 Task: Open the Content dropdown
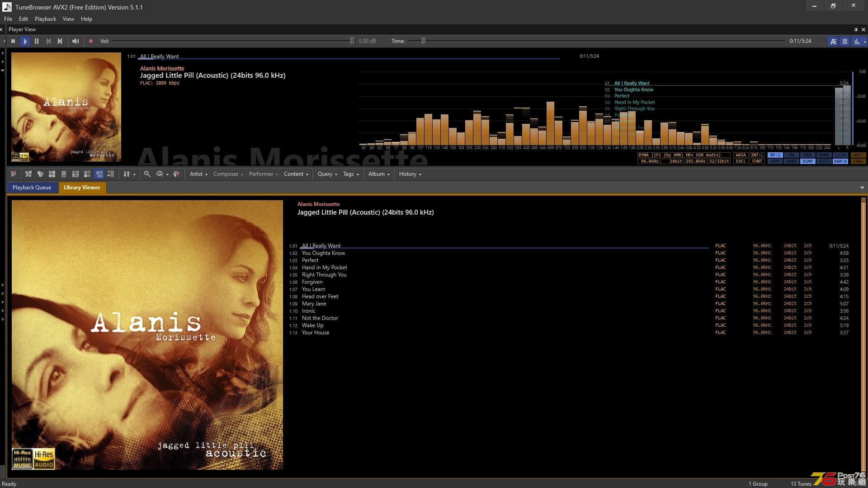click(x=296, y=174)
